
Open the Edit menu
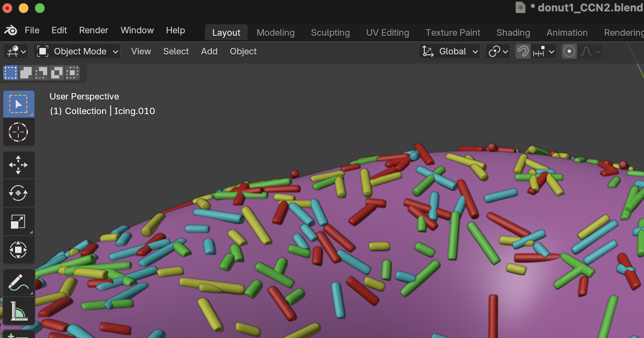(59, 30)
